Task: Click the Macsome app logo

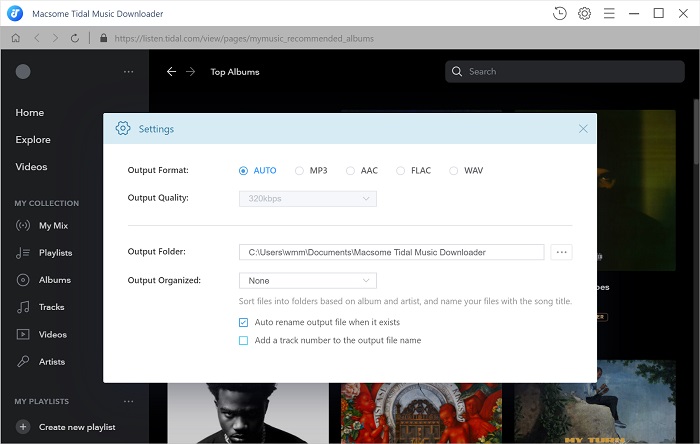Action: click(x=15, y=13)
